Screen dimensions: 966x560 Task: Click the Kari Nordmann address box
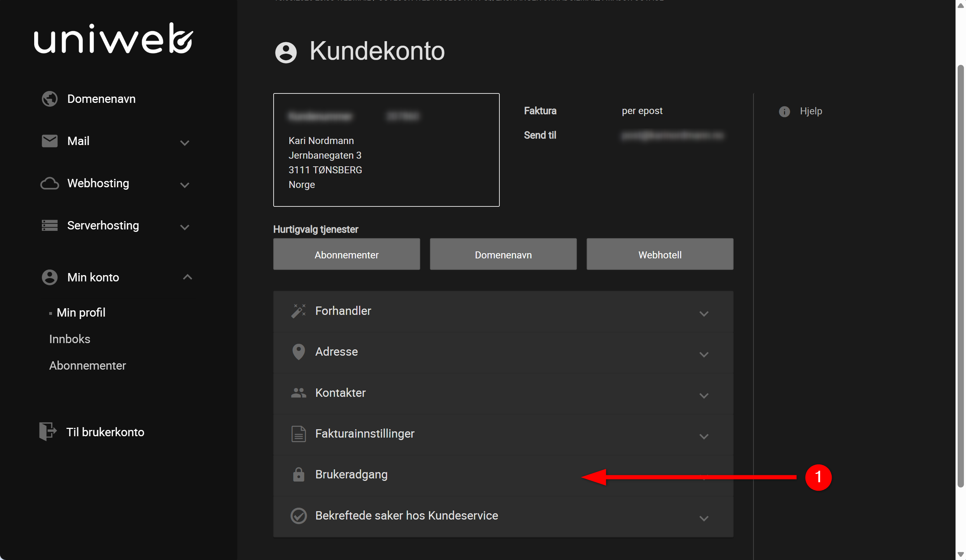(x=386, y=150)
